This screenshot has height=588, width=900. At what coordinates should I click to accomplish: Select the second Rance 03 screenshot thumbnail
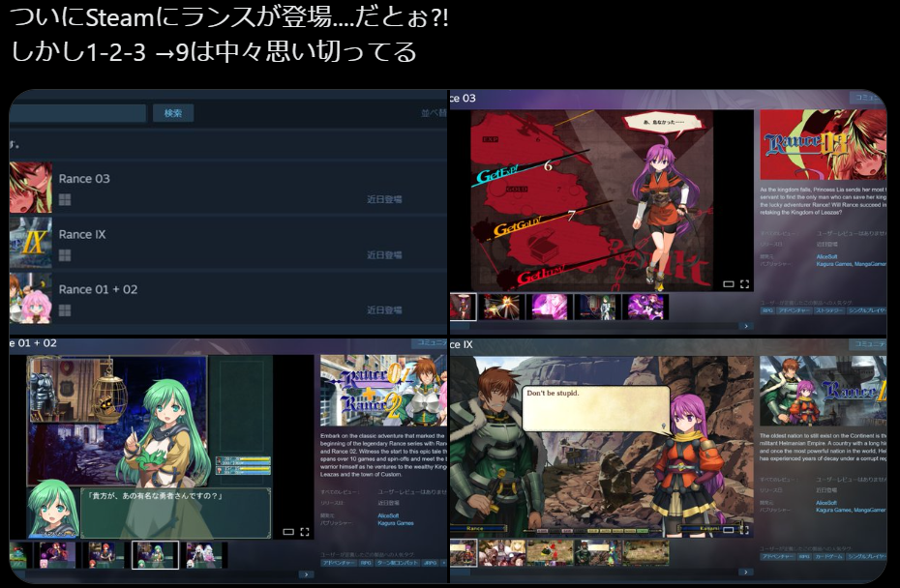point(502,307)
